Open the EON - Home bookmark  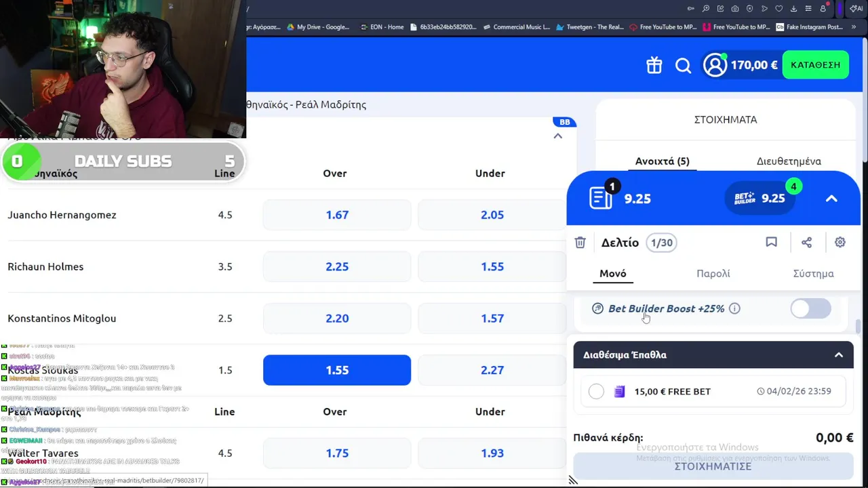pos(382,27)
